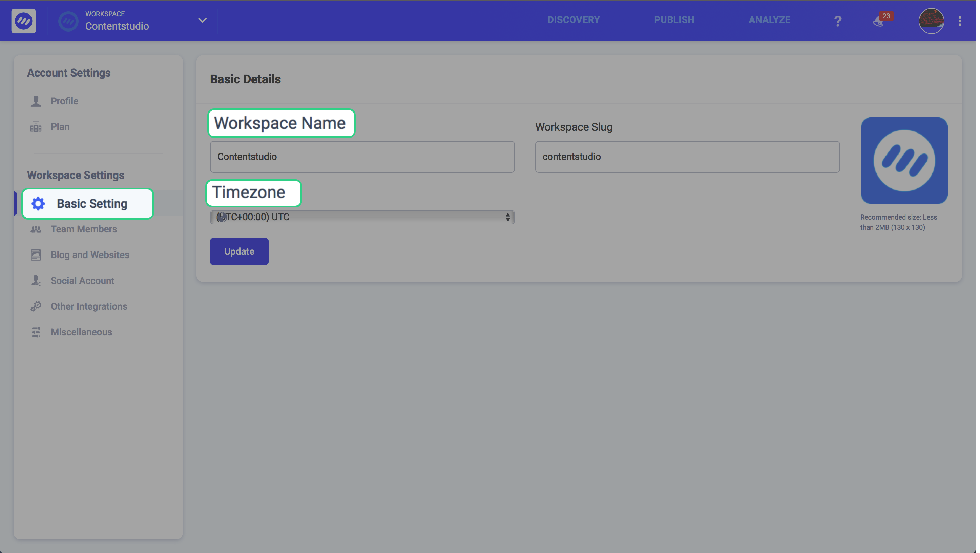Click the ContentStudio logo in the top bar
Image resolution: width=980 pixels, height=553 pixels.
tap(24, 21)
